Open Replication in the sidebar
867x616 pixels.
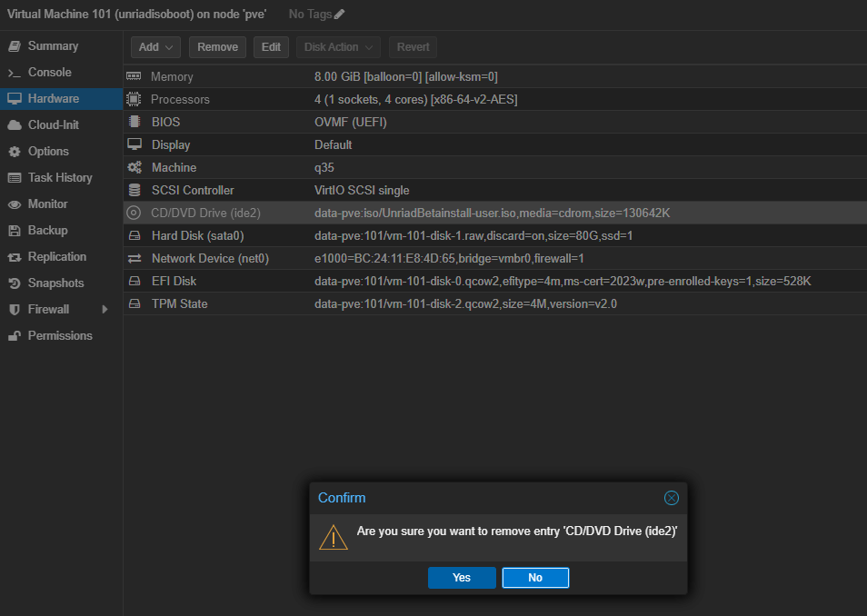[62, 256]
